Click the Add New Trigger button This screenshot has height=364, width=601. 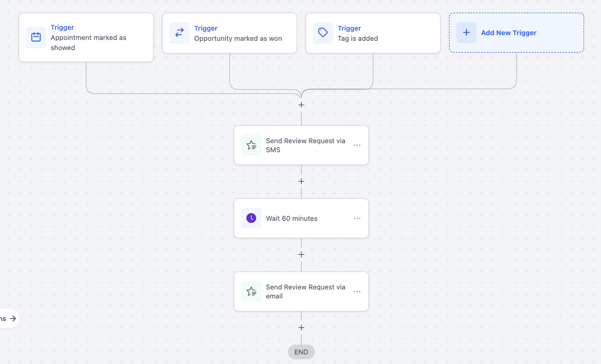point(516,33)
